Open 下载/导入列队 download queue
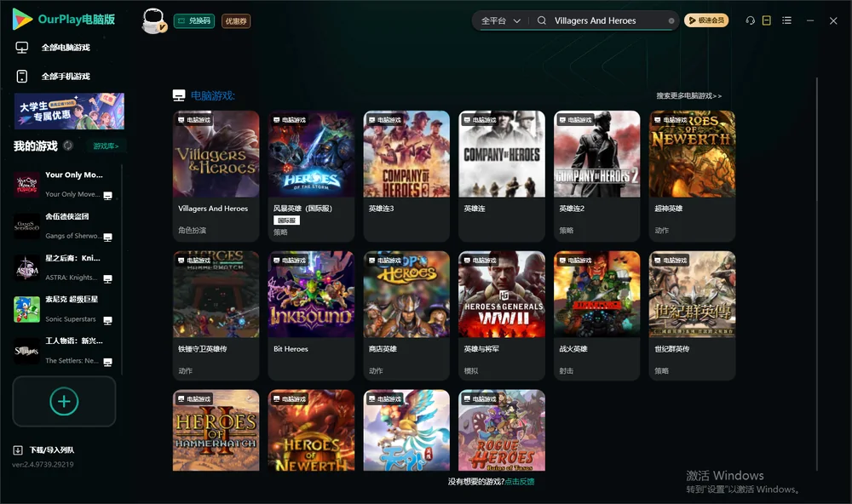 coord(52,450)
